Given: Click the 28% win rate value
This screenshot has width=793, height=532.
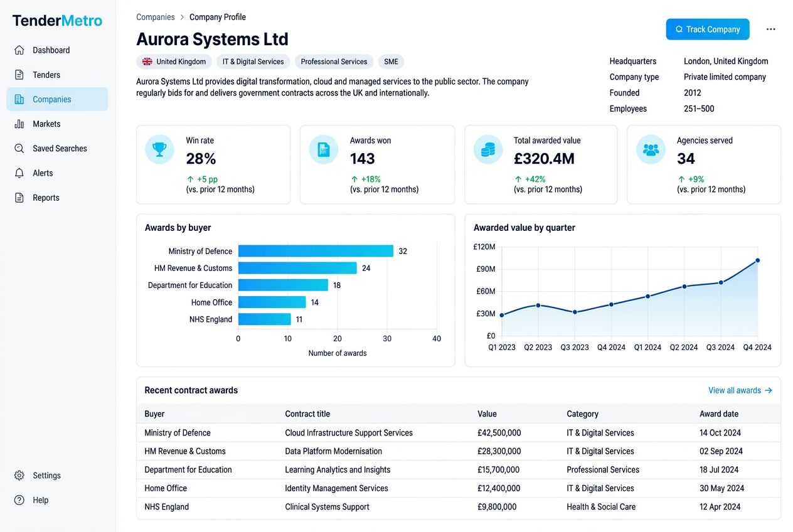Looking at the screenshot, I should 201,159.
